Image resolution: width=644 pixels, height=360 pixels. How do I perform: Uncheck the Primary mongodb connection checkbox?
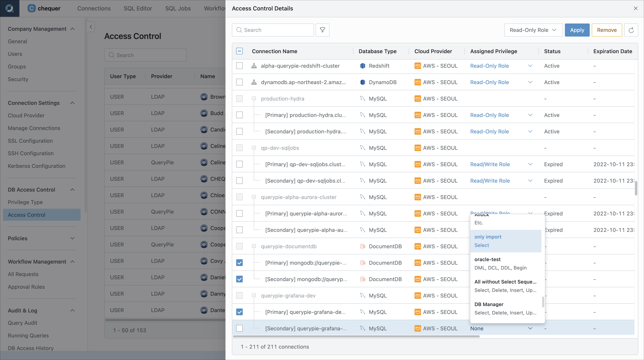click(239, 263)
